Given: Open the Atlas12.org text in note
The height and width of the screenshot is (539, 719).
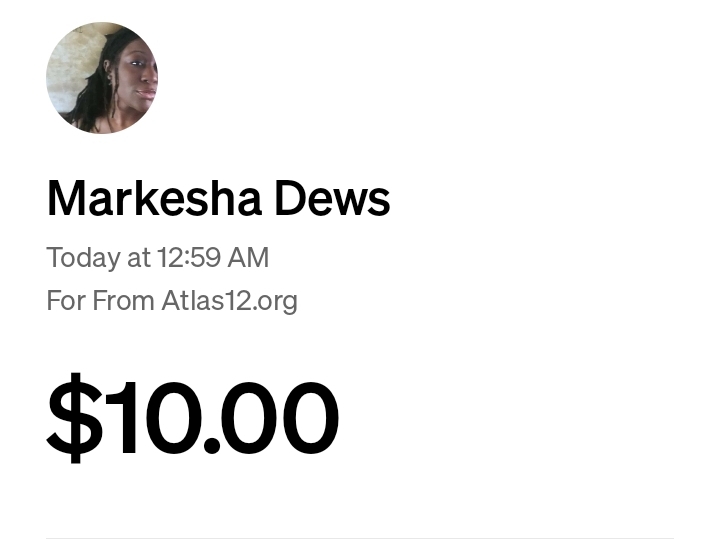Looking at the screenshot, I should [229, 301].
